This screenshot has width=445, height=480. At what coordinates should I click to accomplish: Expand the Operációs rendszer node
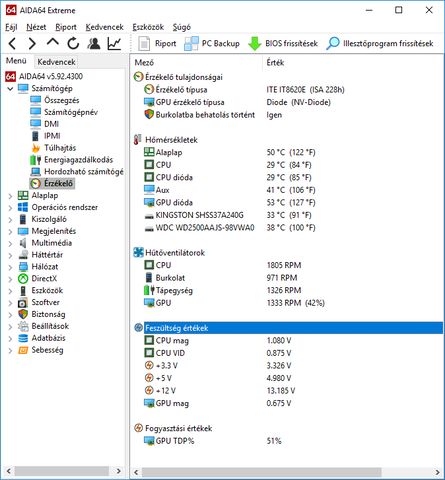[x=10, y=208]
